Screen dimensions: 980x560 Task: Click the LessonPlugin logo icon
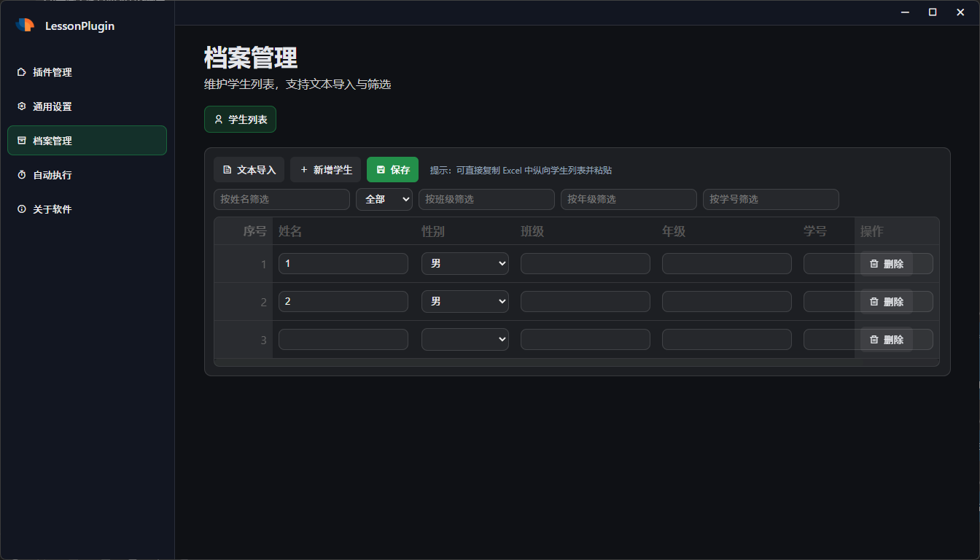(x=25, y=26)
